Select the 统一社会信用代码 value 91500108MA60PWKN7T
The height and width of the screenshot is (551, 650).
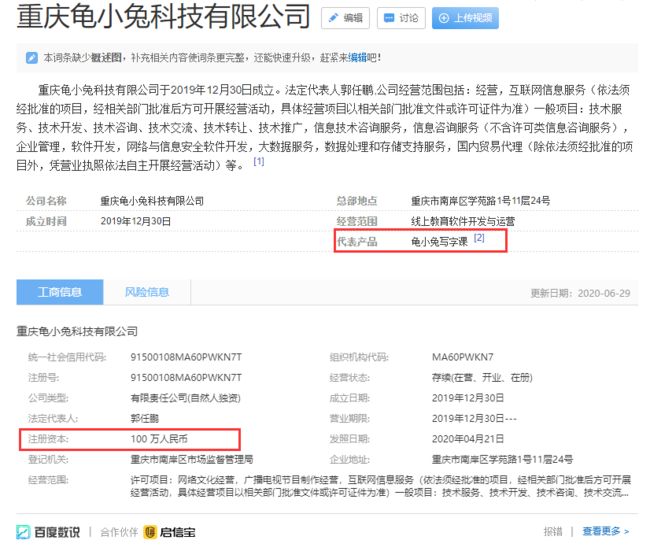(x=186, y=357)
